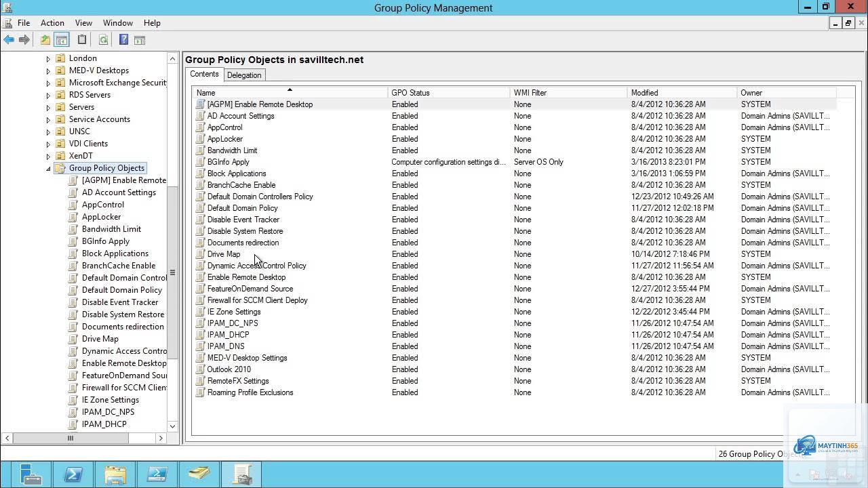The height and width of the screenshot is (488, 868).
Task: Click the tree pane's horizontal scrollbar right arrow
Action: tap(161, 439)
